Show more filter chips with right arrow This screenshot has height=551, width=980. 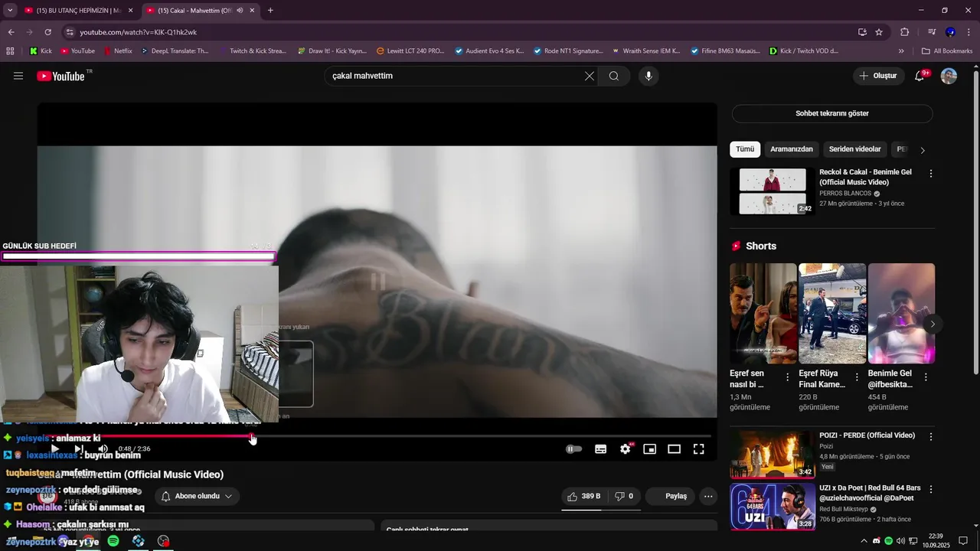pos(923,150)
